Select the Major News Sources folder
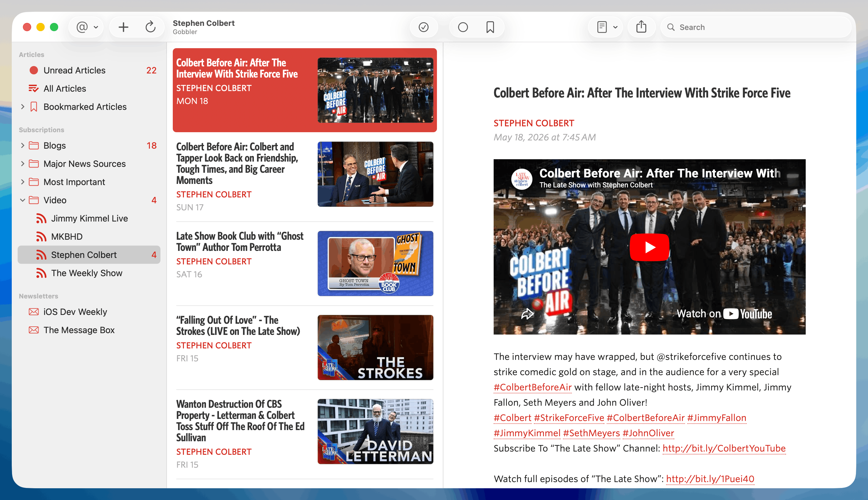The height and width of the screenshot is (500, 868). 89,164
